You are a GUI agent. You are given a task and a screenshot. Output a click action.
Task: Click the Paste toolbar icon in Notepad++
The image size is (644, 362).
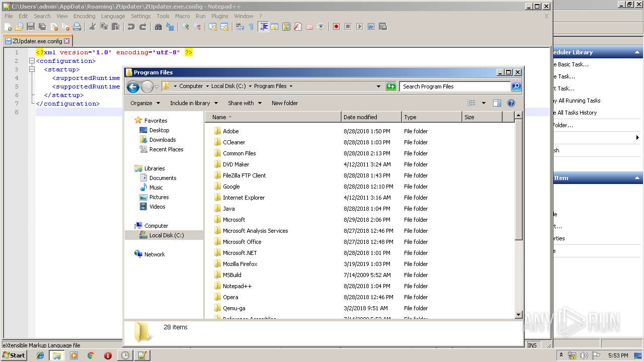115,27
